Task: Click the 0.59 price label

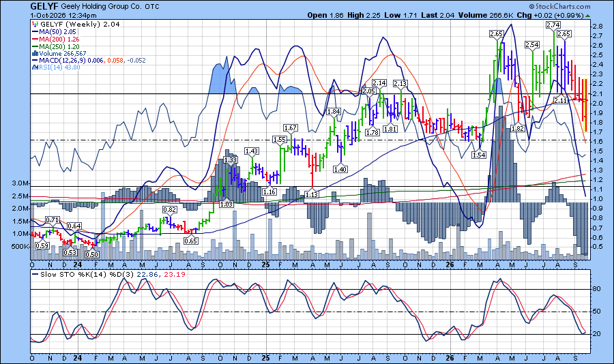Action: 42,246
